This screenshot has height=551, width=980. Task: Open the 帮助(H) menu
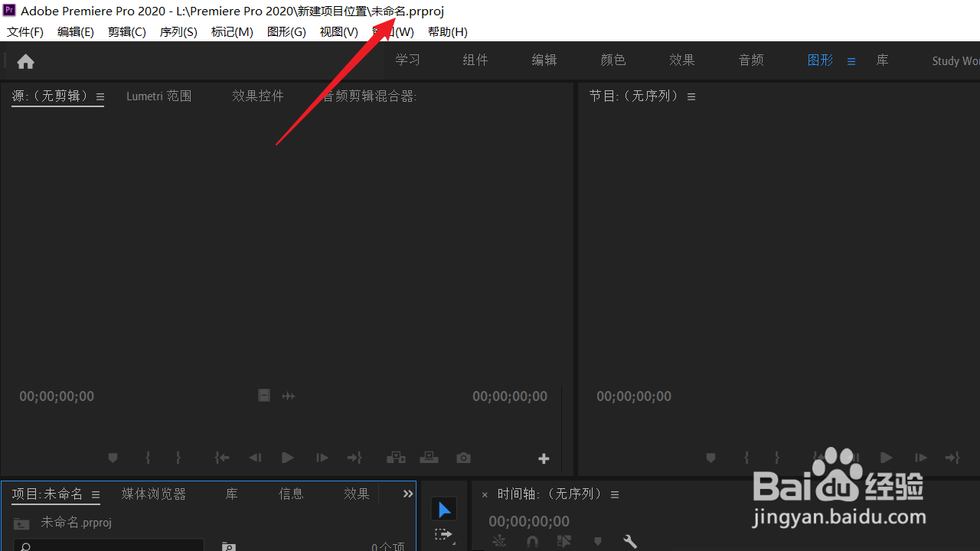coord(448,32)
